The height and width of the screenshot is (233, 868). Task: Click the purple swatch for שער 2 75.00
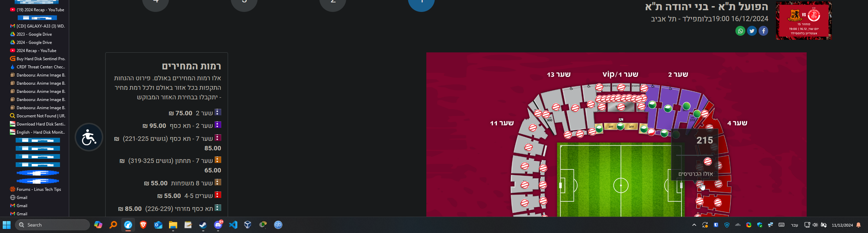pos(218,112)
